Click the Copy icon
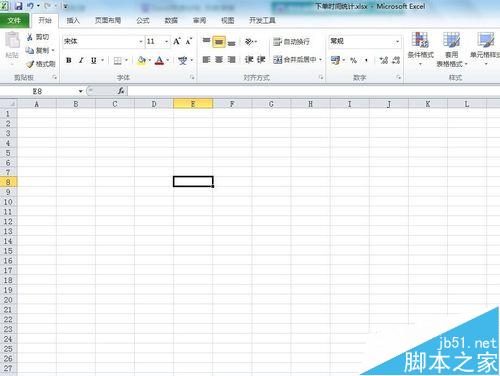 coord(30,50)
